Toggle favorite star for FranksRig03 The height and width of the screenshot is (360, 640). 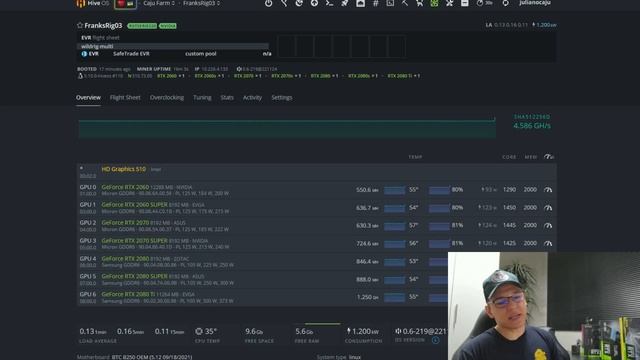[80, 25]
